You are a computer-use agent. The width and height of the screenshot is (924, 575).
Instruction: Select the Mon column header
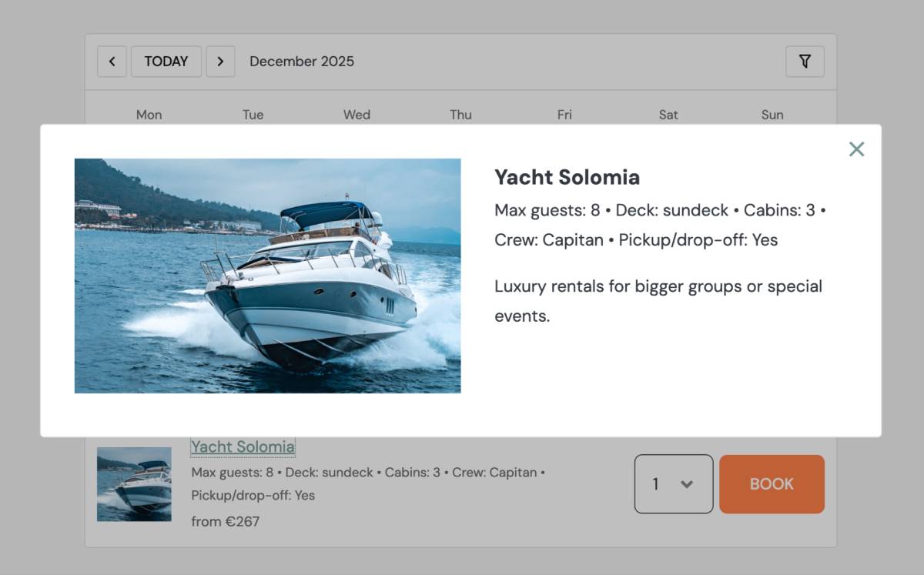149,115
